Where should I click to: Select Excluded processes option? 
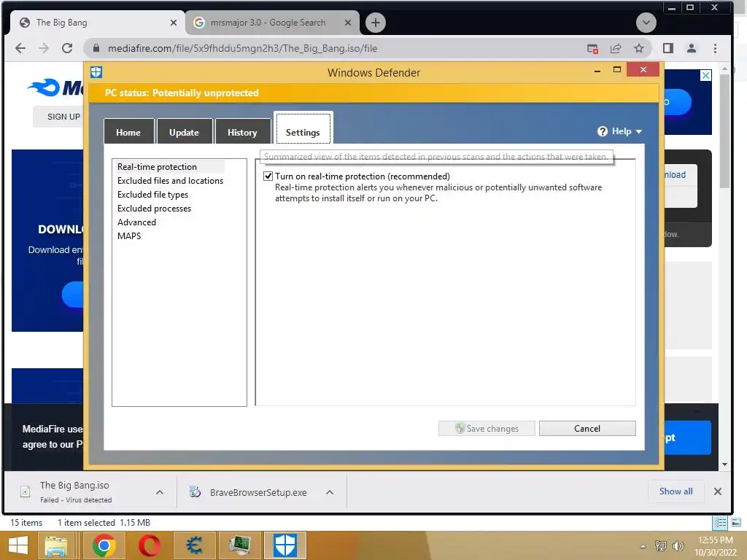point(154,208)
